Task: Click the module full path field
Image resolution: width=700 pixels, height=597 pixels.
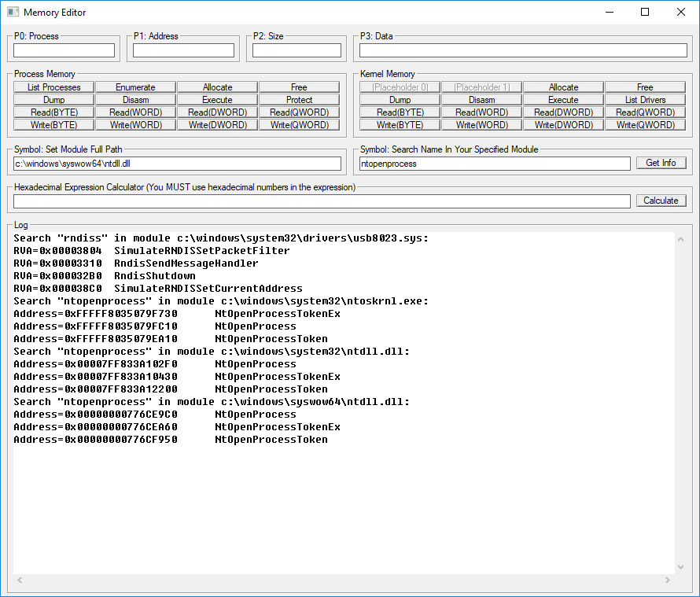Action: pyautogui.click(x=177, y=164)
